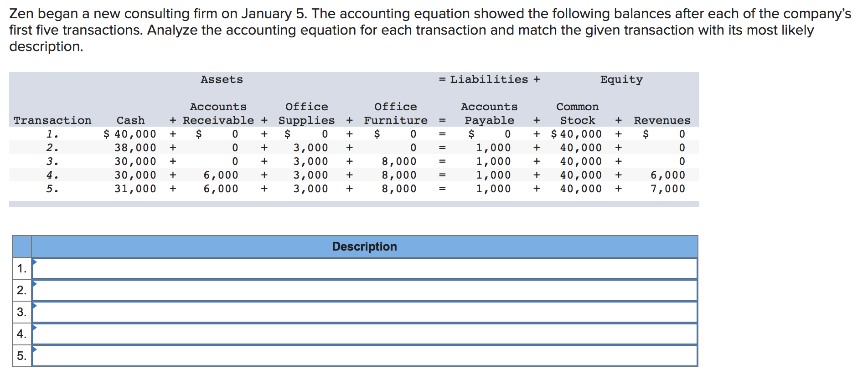Select row number 1 label in answer table

[22, 268]
